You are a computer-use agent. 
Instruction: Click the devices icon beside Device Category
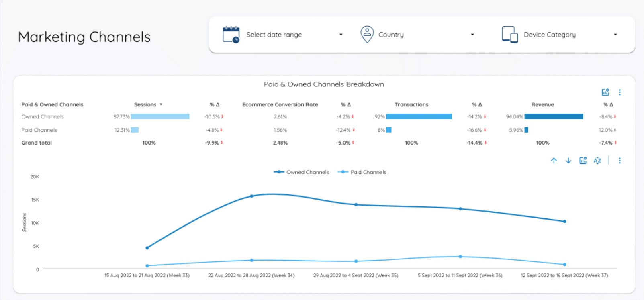[x=509, y=35]
